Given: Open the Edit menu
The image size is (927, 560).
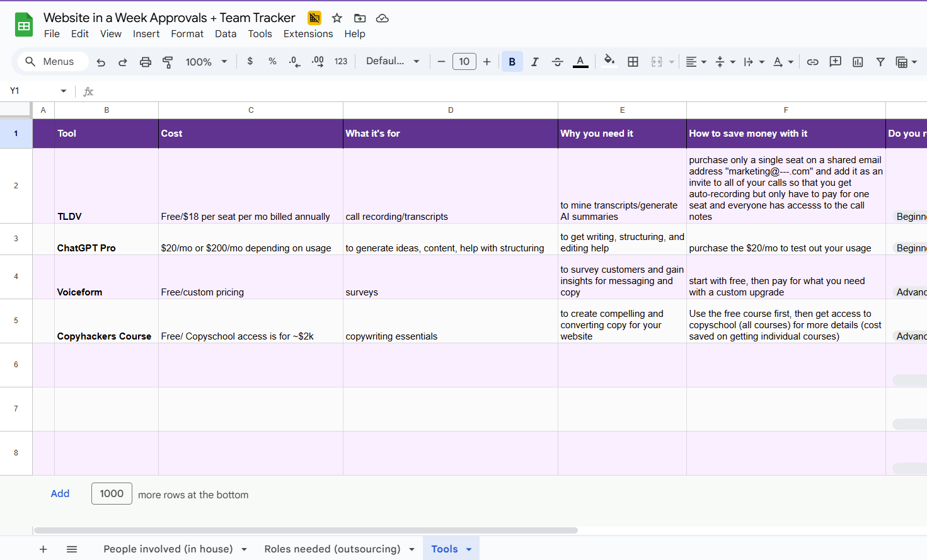Looking at the screenshot, I should (80, 34).
